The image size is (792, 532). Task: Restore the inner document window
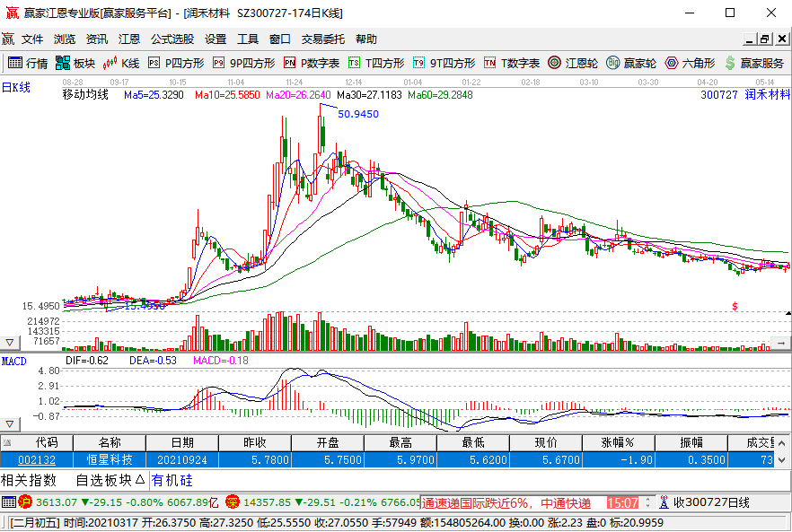765,39
